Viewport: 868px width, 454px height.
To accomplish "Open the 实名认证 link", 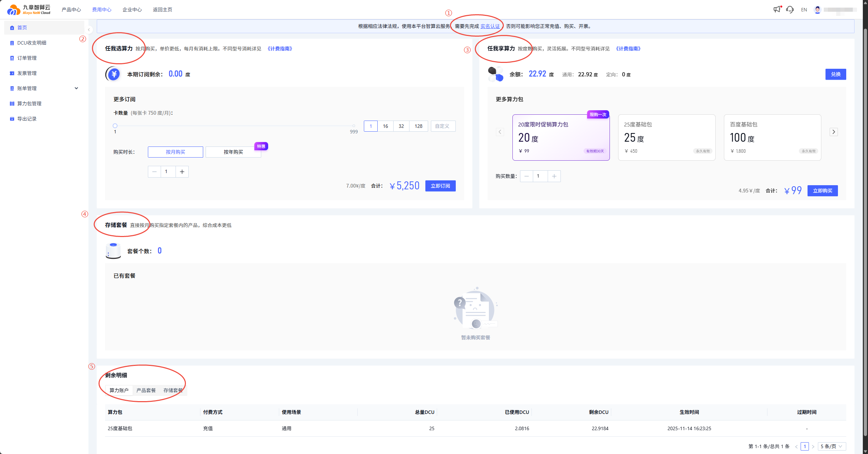I will 490,26.
